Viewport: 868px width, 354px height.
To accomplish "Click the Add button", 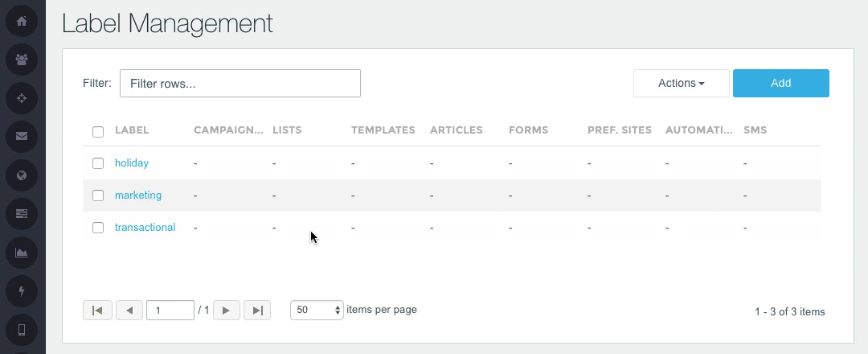I will (x=780, y=83).
